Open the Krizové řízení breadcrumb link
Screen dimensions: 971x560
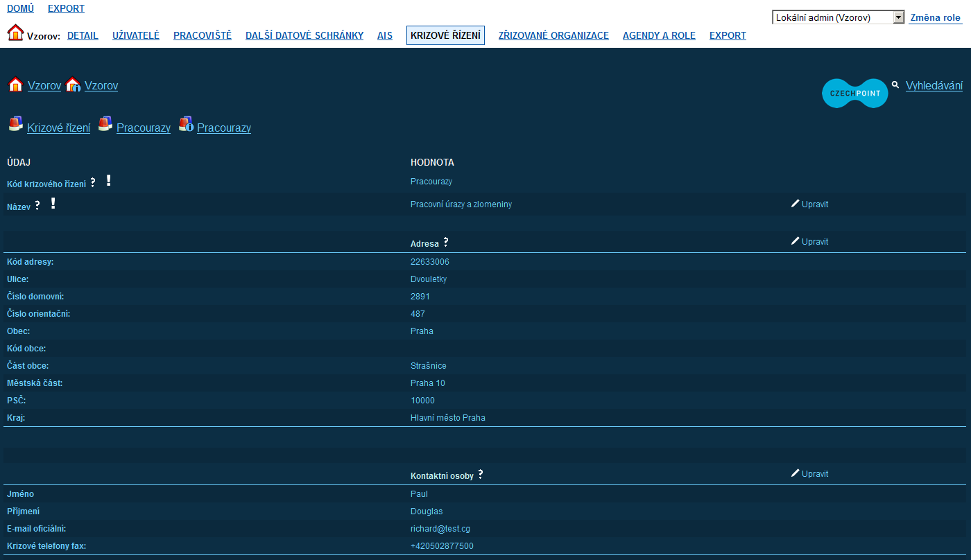point(58,128)
